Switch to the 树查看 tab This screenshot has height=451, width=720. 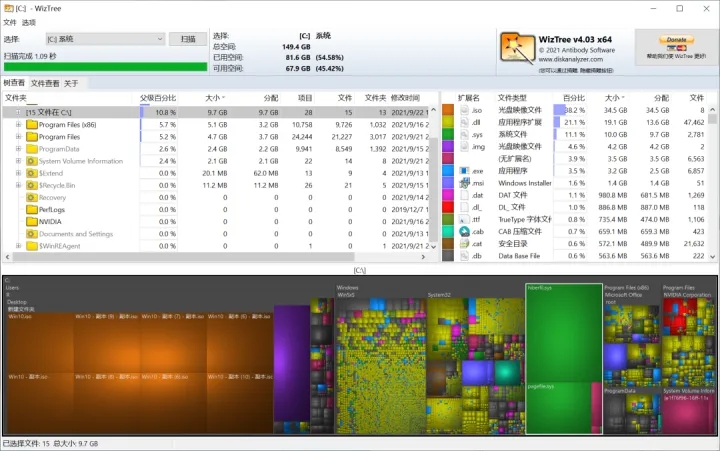[x=14, y=83]
